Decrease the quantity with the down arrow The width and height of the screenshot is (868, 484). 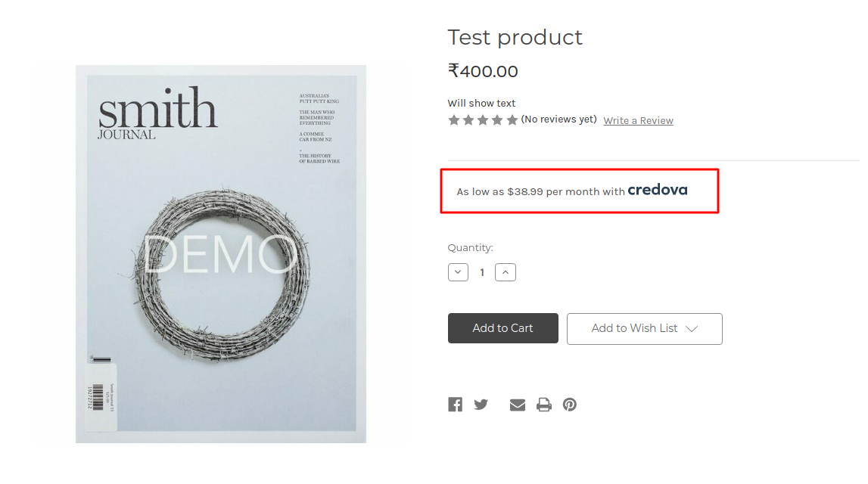click(x=458, y=271)
